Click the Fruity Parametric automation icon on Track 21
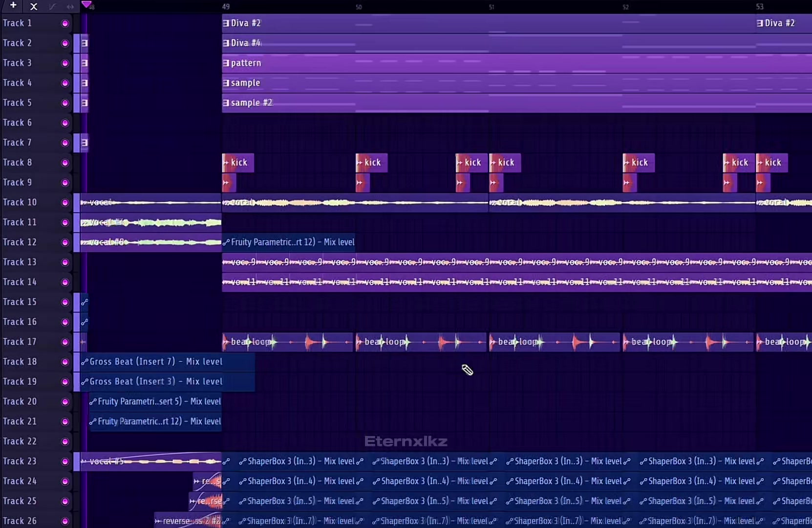 point(93,422)
